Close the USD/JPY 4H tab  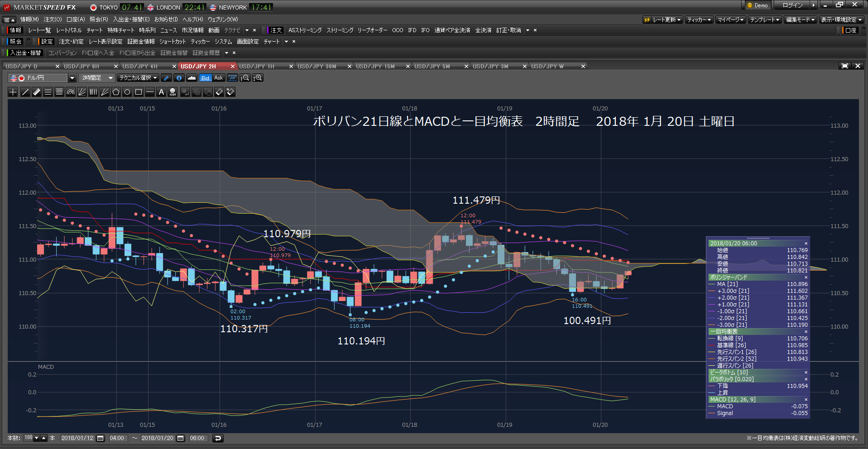[174, 67]
